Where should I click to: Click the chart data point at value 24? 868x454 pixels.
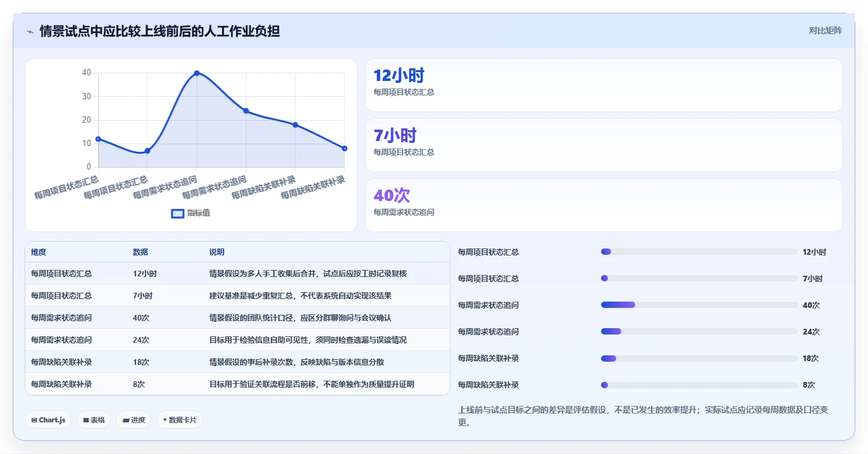pyautogui.click(x=246, y=111)
